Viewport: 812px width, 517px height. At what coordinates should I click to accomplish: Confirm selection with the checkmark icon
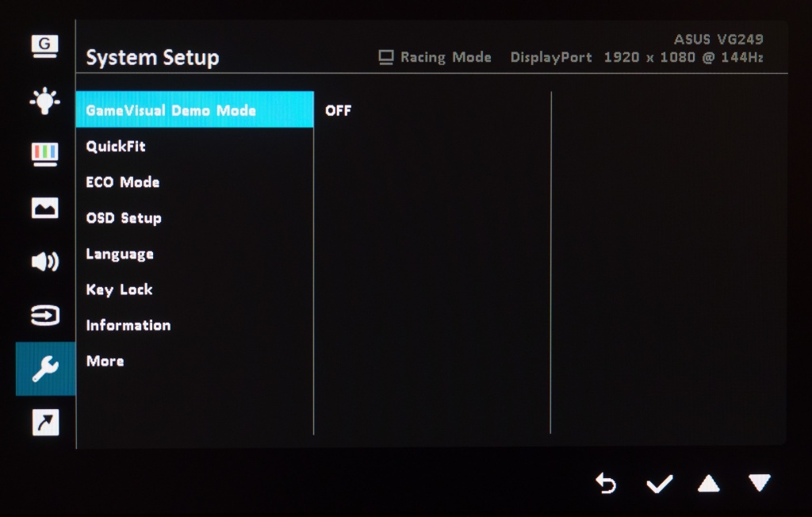tap(659, 484)
